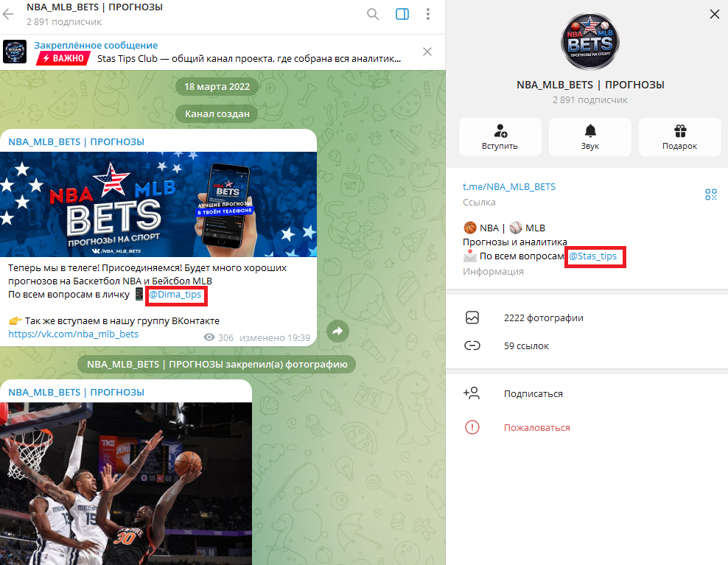
Task: Click the 2 891 подписчик count in the info panel
Action: pos(590,100)
